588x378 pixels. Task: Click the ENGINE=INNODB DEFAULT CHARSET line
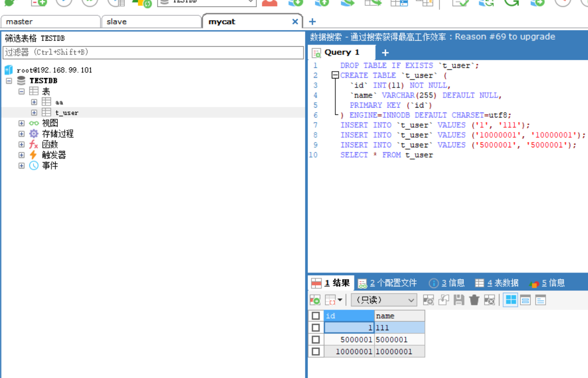point(426,116)
